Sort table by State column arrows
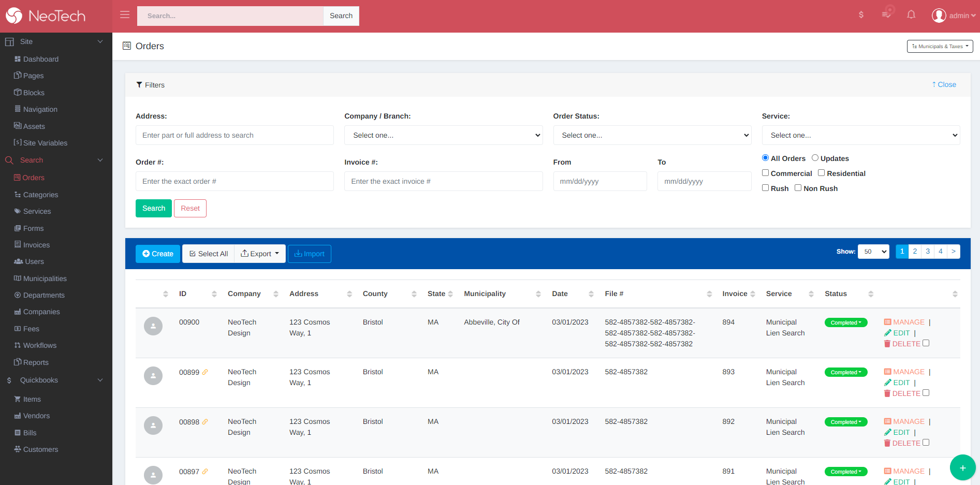980x485 pixels. [450, 294]
